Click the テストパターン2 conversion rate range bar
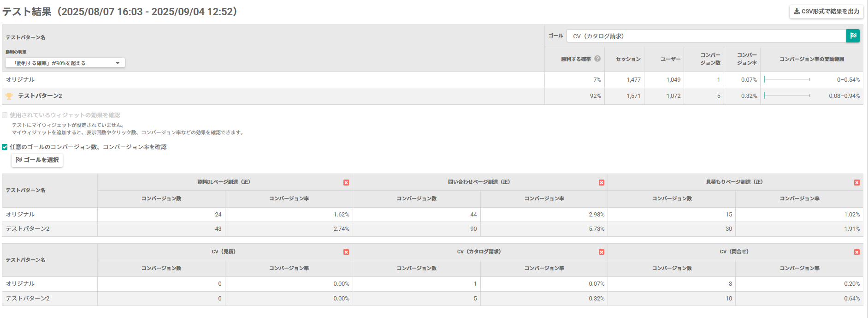 click(787, 96)
